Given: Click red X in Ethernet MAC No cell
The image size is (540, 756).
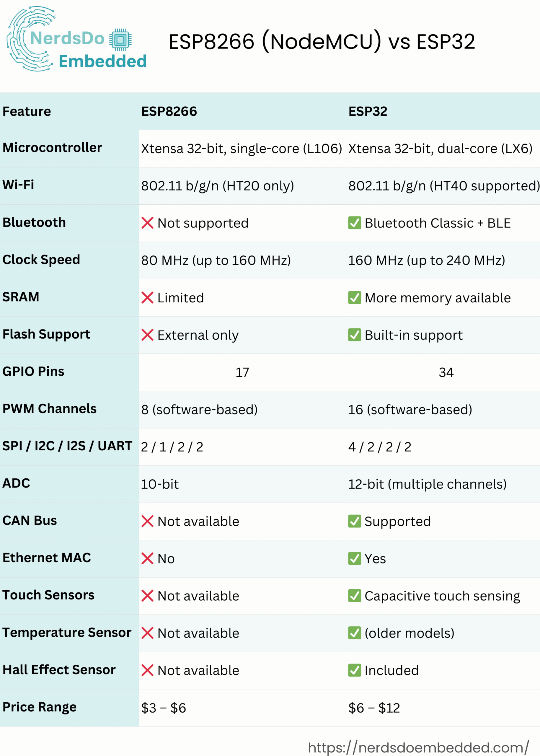Looking at the screenshot, I should point(147,558).
